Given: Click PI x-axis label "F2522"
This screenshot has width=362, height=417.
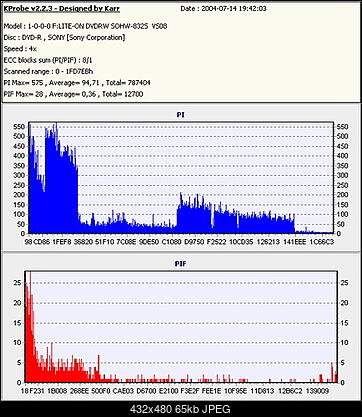Looking at the screenshot, I should click(x=217, y=242).
